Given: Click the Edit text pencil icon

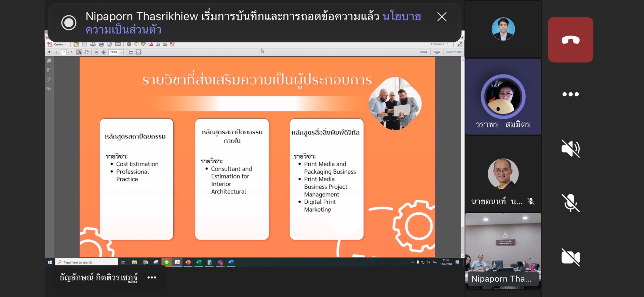Looking at the screenshot, I should coord(110,44).
